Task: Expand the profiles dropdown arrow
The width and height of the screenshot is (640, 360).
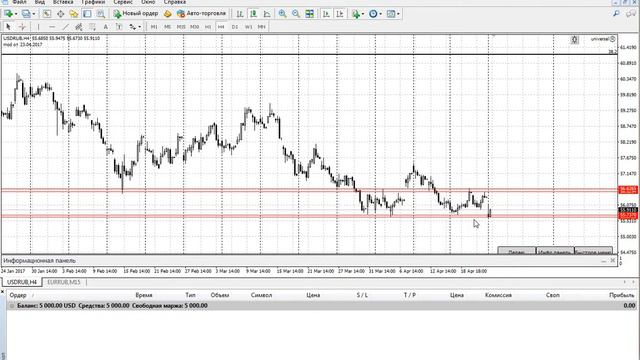Action: (33, 14)
